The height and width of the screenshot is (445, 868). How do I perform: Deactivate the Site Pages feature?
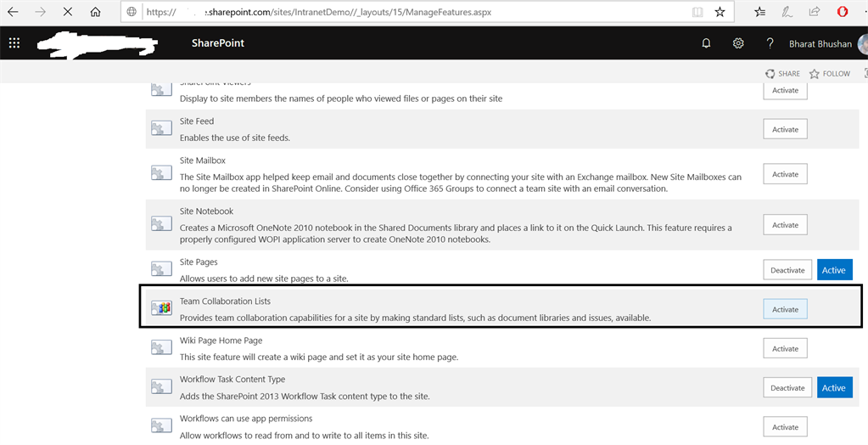pos(787,270)
